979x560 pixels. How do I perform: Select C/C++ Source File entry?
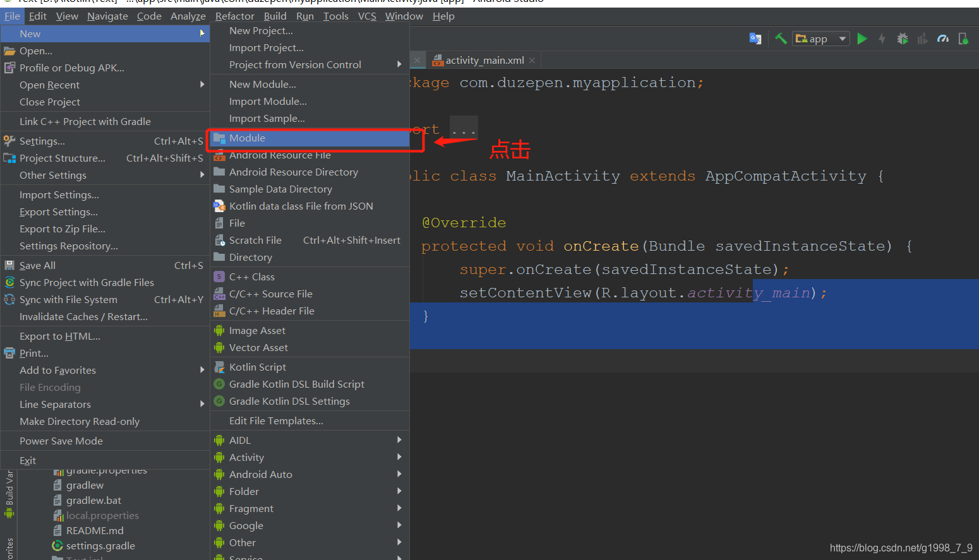[309, 294]
